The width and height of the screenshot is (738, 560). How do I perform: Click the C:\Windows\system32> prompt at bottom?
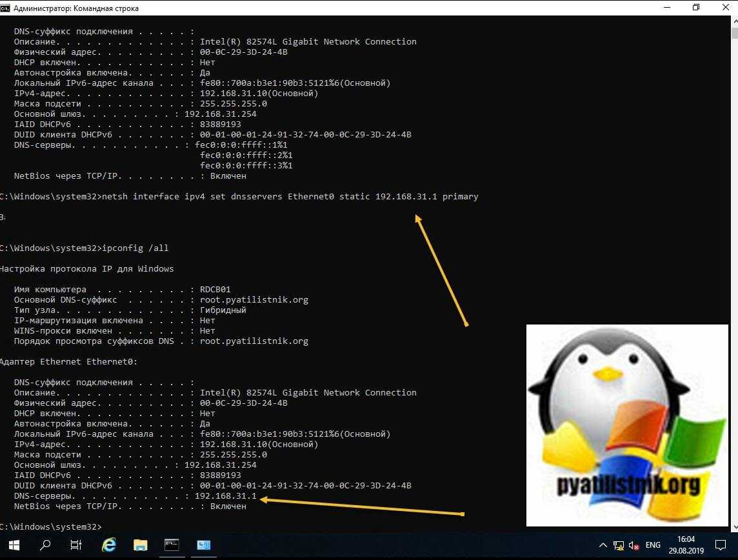50,527
